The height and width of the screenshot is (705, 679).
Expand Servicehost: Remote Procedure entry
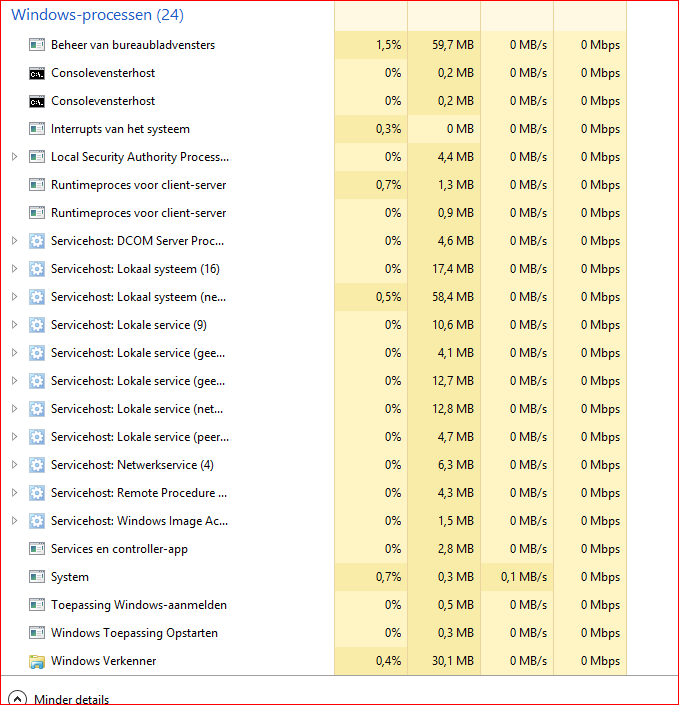tap(14, 493)
